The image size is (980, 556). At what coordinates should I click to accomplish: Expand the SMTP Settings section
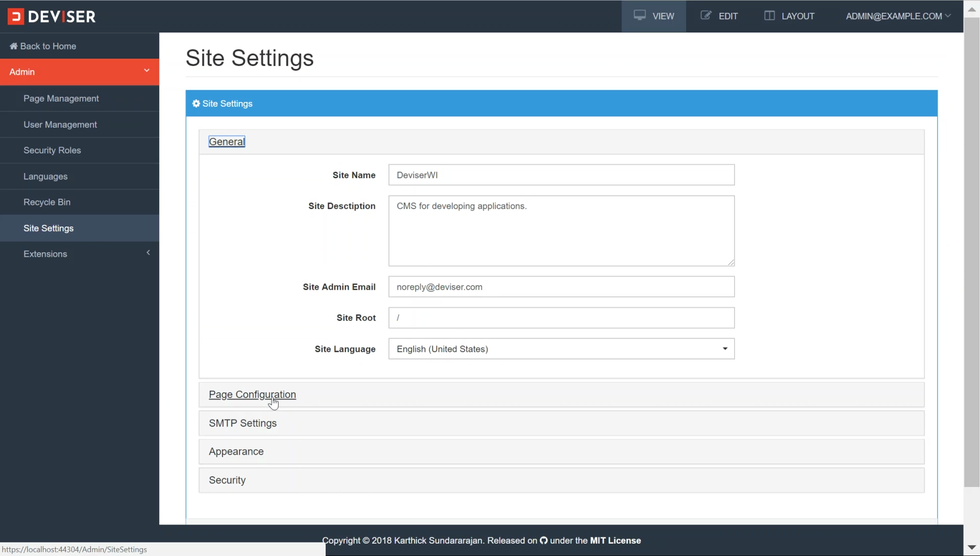pos(242,423)
